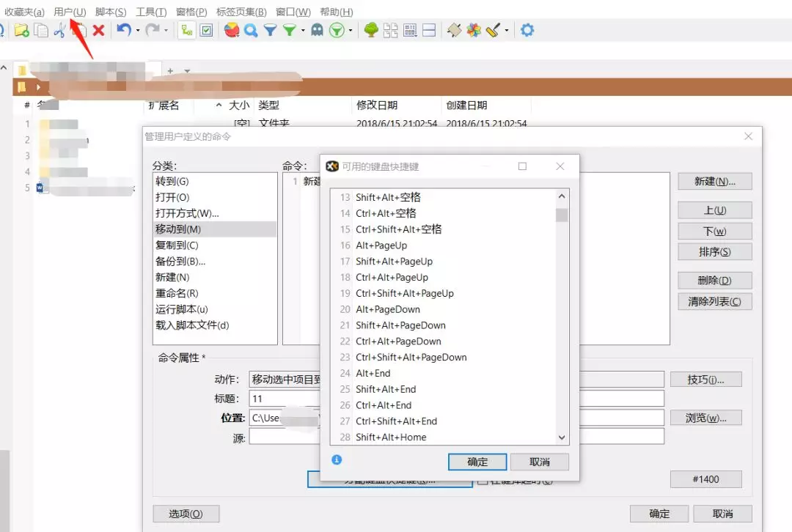Click the blue gear configuration icon
Screen dimensions: 792x532
click(x=527, y=30)
